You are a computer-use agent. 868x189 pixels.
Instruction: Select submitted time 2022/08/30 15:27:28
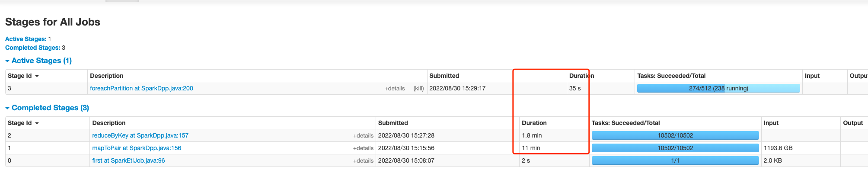(406, 135)
